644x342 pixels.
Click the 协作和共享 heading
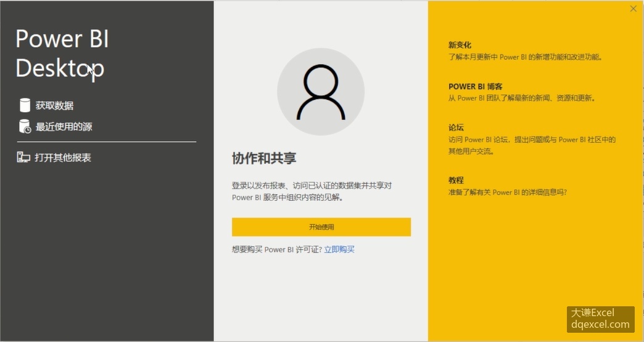click(x=264, y=158)
